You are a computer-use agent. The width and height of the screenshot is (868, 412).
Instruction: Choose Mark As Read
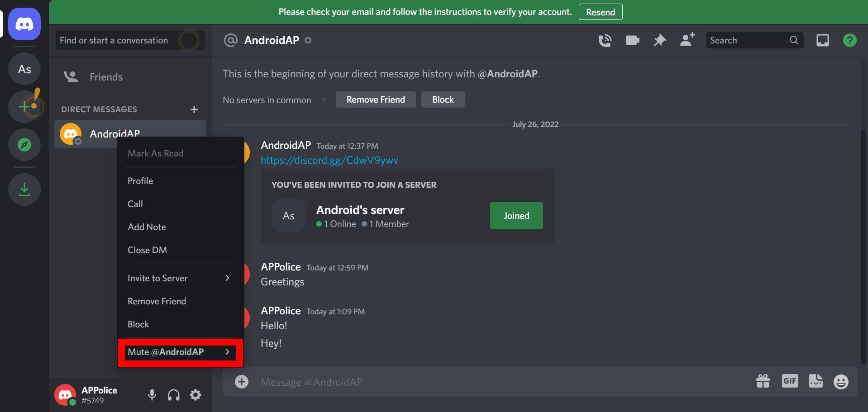tap(155, 153)
